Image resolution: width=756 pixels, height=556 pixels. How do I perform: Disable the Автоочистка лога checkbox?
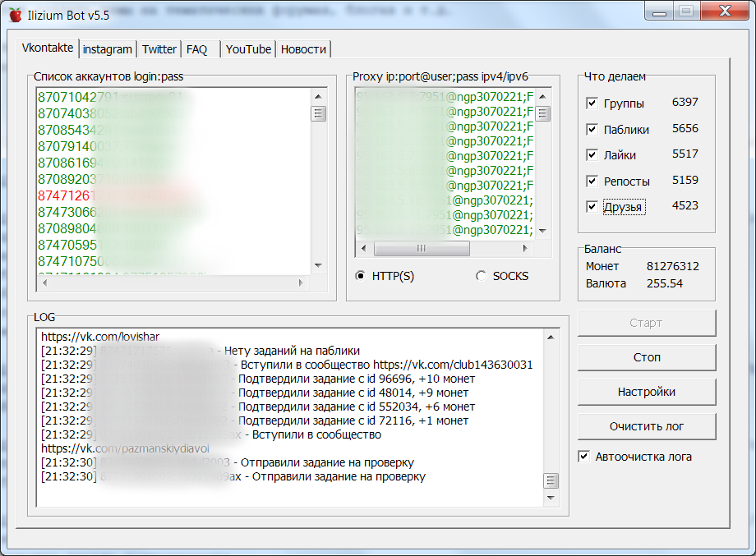click(583, 457)
